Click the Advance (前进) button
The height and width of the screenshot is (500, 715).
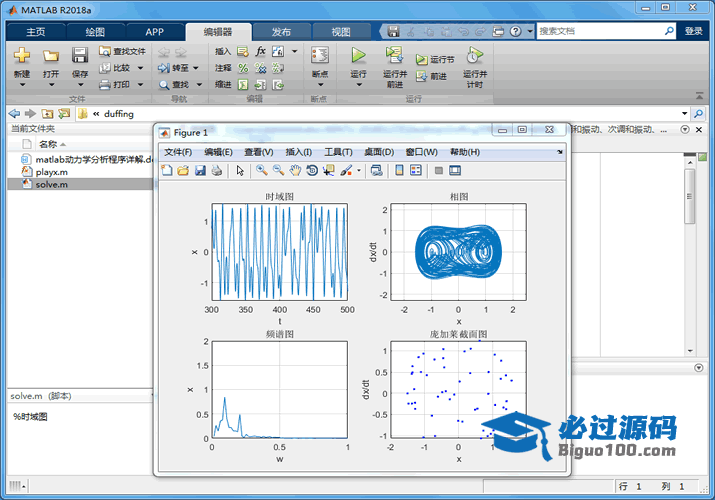[x=431, y=76]
